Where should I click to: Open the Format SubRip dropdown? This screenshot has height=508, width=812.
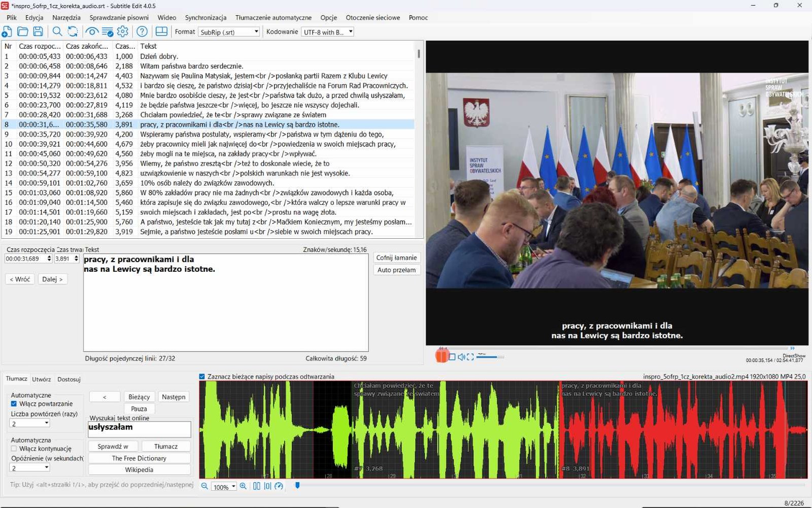click(229, 32)
